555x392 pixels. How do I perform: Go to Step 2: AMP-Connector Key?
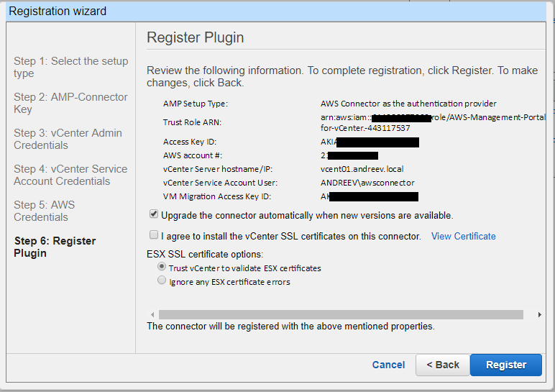(70, 103)
